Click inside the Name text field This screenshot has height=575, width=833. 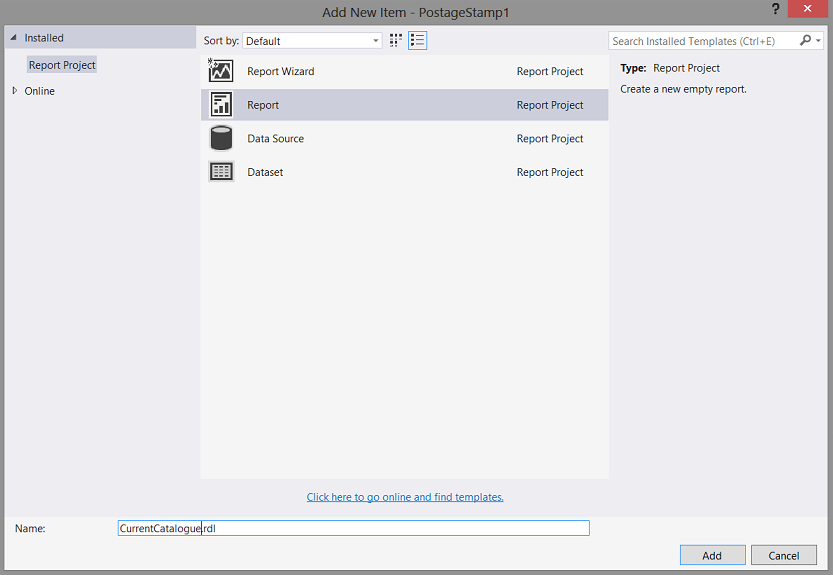[x=353, y=528]
